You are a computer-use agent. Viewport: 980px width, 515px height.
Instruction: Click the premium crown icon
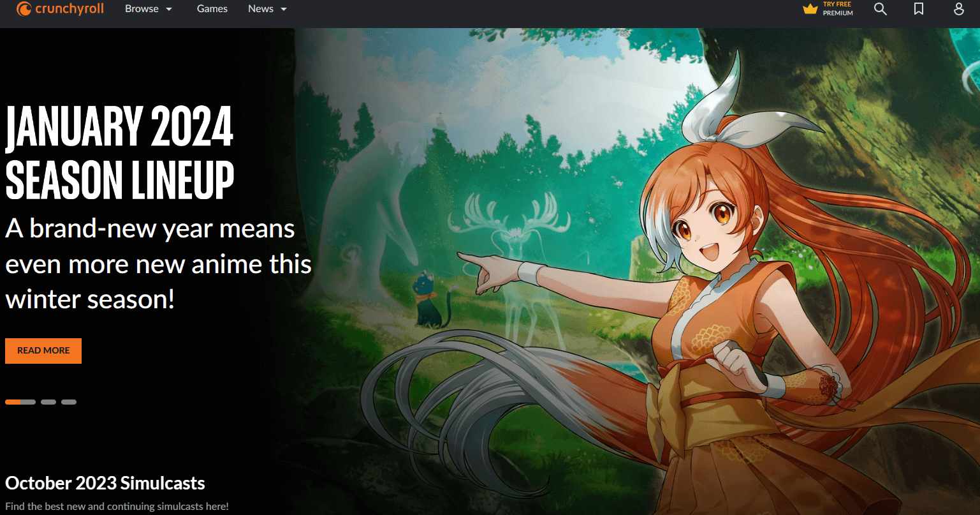[x=810, y=9]
